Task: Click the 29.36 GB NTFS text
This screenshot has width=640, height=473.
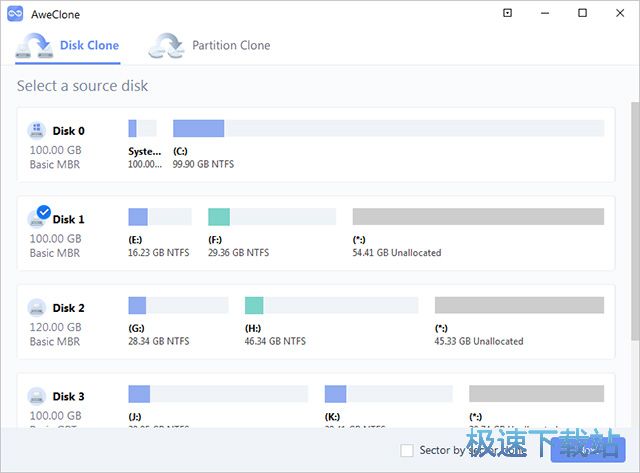Action: [238, 253]
